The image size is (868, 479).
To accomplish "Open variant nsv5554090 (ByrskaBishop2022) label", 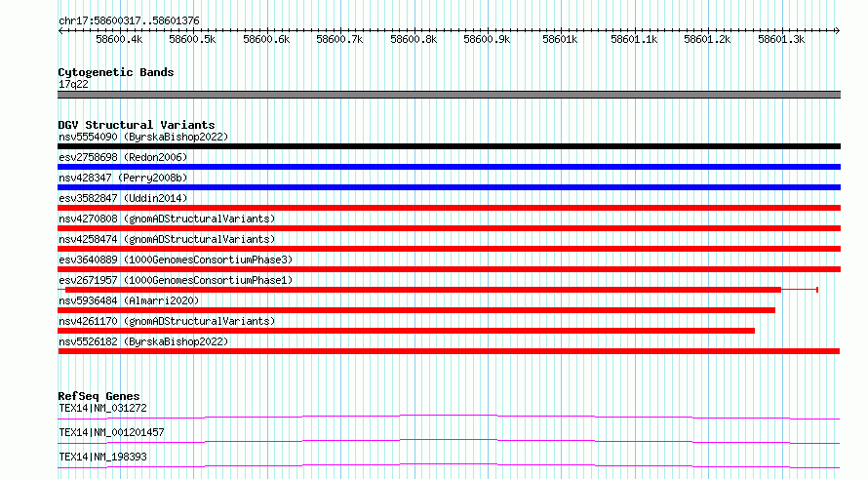I will [143, 137].
